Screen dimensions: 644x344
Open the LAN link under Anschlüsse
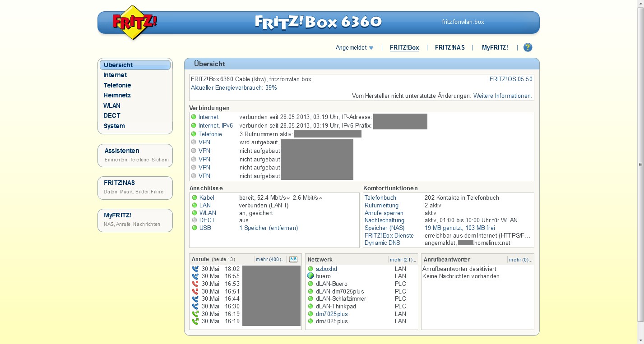tap(205, 205)
